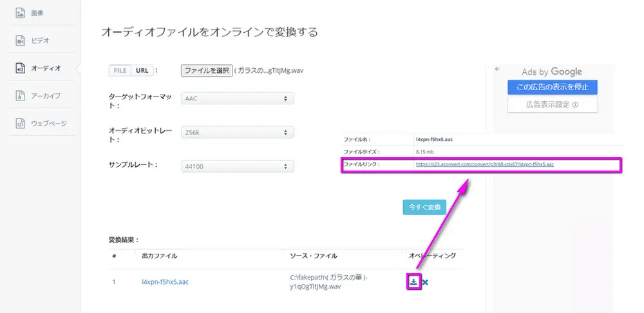This screenshot has height=313, width=644.
Task: Click the audio (オーディオ) sidebar icon
Action: point(20,68)
